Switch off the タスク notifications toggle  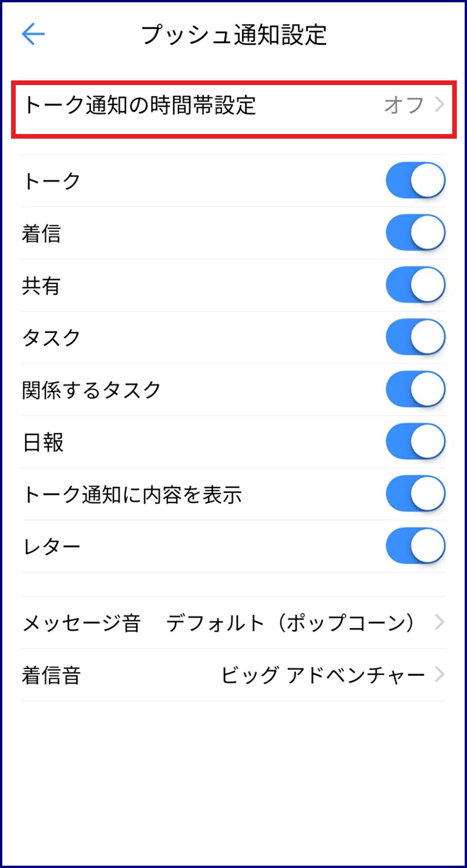click(x=415, y=337)
